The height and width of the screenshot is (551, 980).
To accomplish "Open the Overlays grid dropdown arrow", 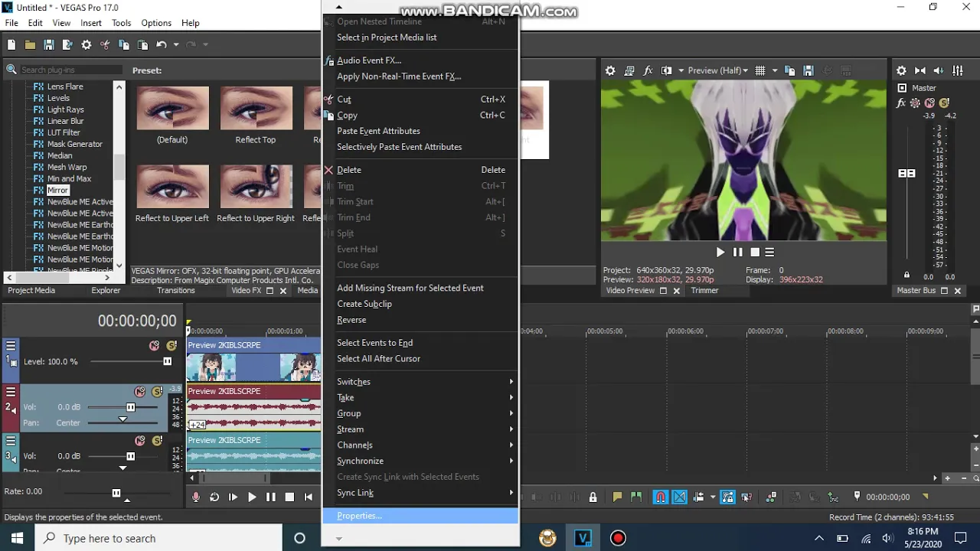I will 774,70.
